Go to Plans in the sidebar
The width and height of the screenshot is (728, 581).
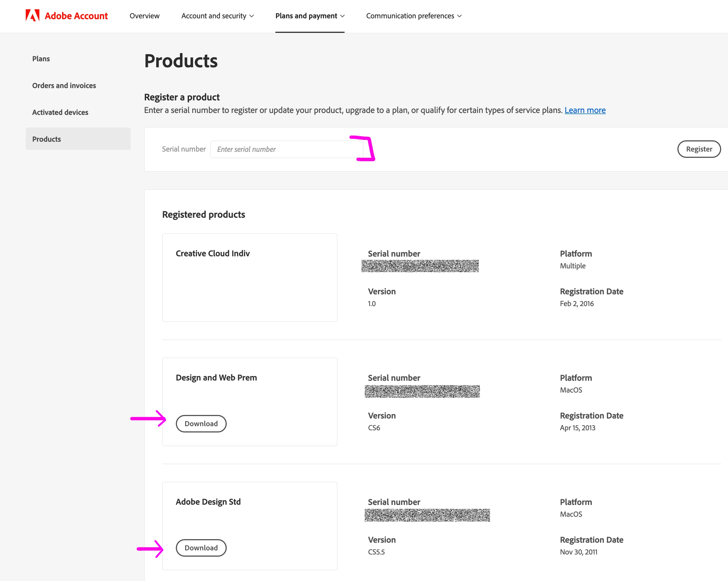[41, 59]
